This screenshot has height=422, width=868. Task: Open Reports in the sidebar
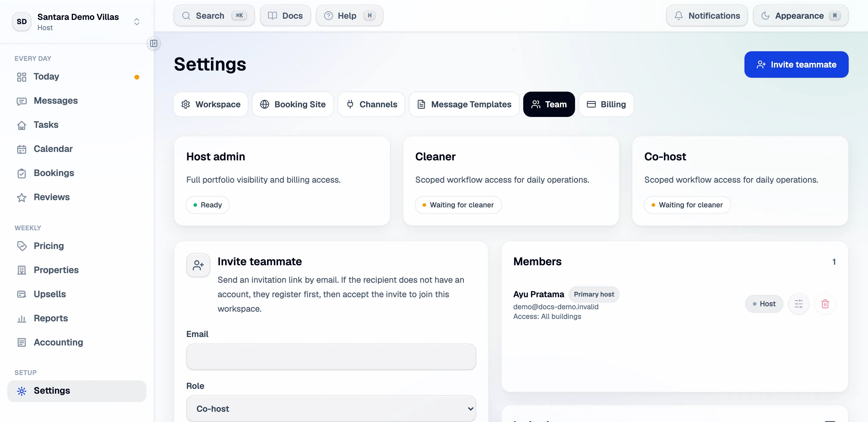[x=77, y=318]
